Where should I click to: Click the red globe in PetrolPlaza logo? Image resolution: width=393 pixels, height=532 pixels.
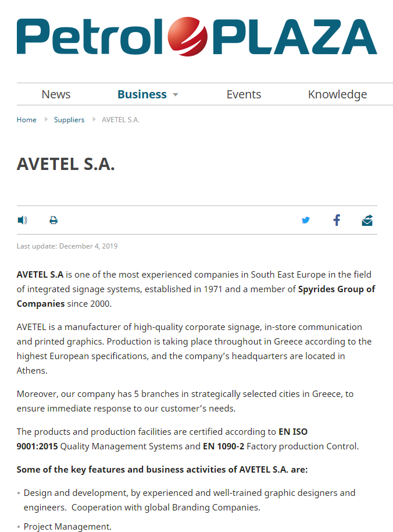tap(188, 37)
